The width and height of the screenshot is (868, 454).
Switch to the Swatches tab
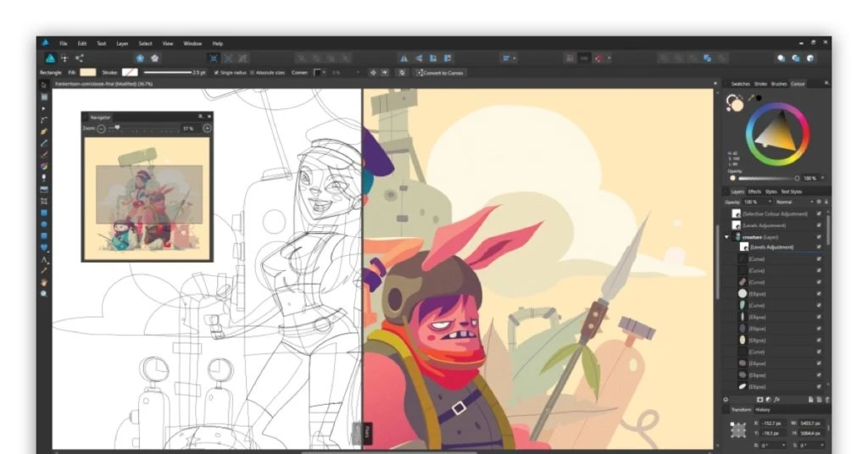[x=740, y=84]
